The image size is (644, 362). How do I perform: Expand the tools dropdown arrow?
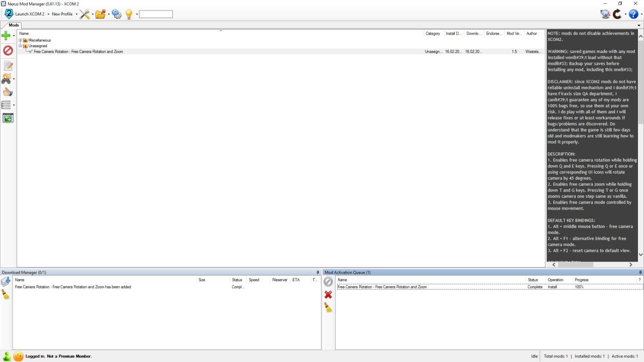(x=93, y=14)
